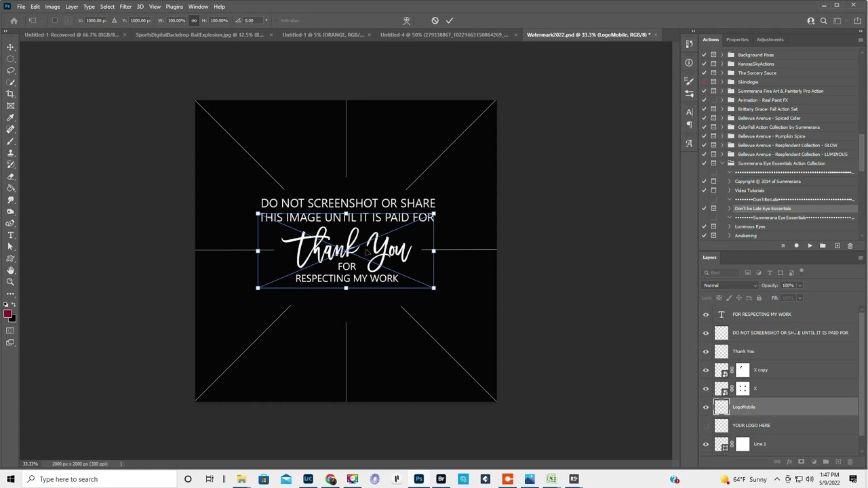The width and height of the screenshot is (868, 488).
Task: Show the YOUR LOGO HERE layer
Action: click(x=705, y=426)
